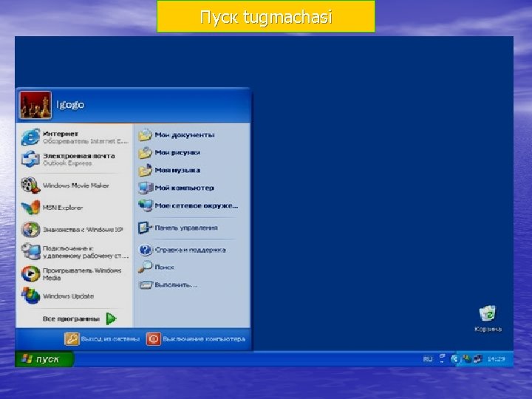The image size is (532, 399).
Task: Click the Outlook Express email icon
Action: pos(30,159)
